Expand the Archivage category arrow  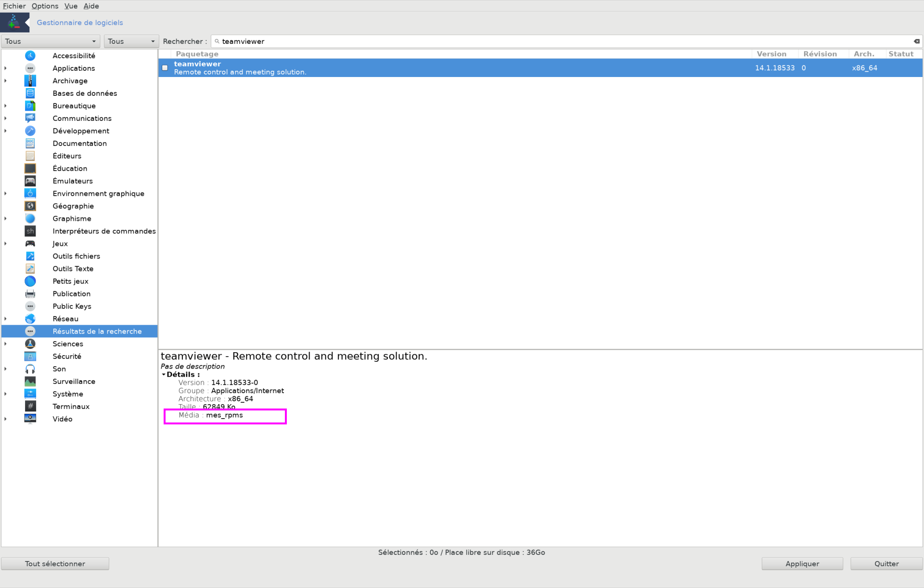point(6,81)
